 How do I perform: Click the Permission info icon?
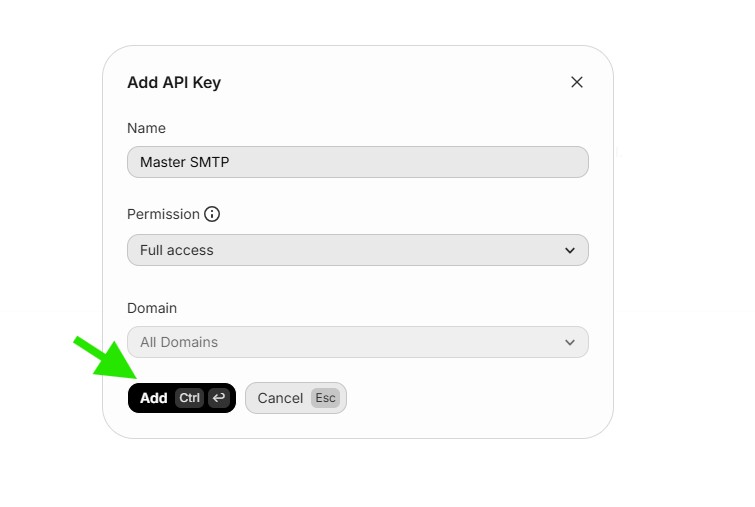212,214
